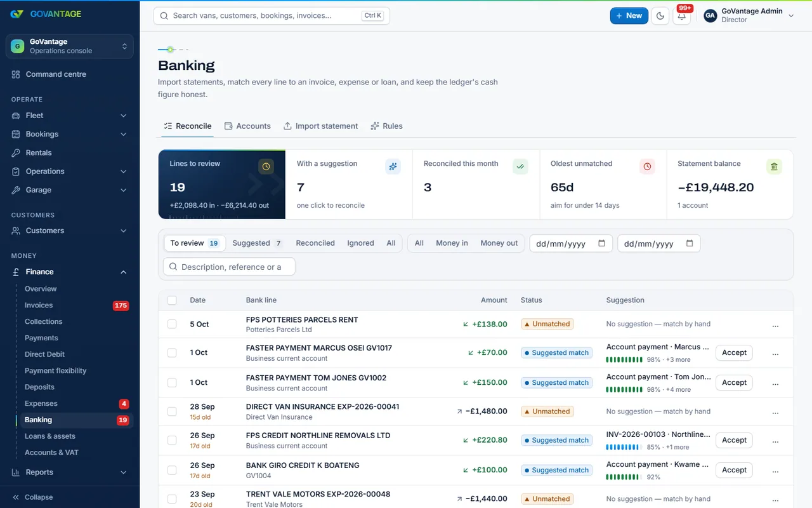Click the Bookings calendar icon

[16, 135]
